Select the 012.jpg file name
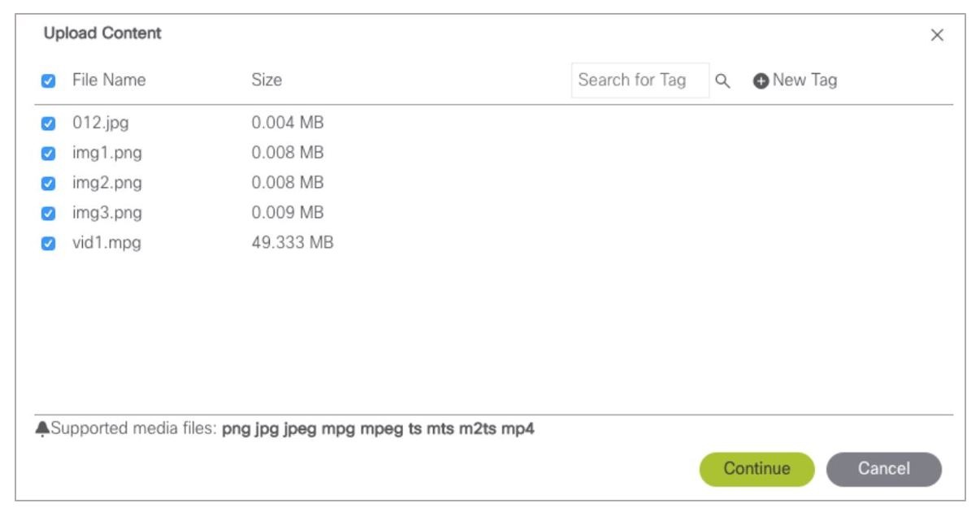 pos(100,124)
